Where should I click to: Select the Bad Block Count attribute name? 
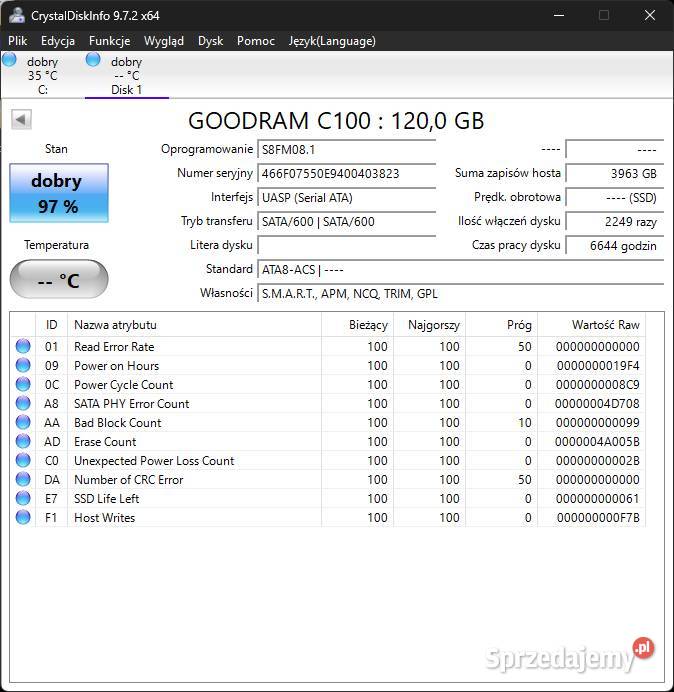[117, 423]
